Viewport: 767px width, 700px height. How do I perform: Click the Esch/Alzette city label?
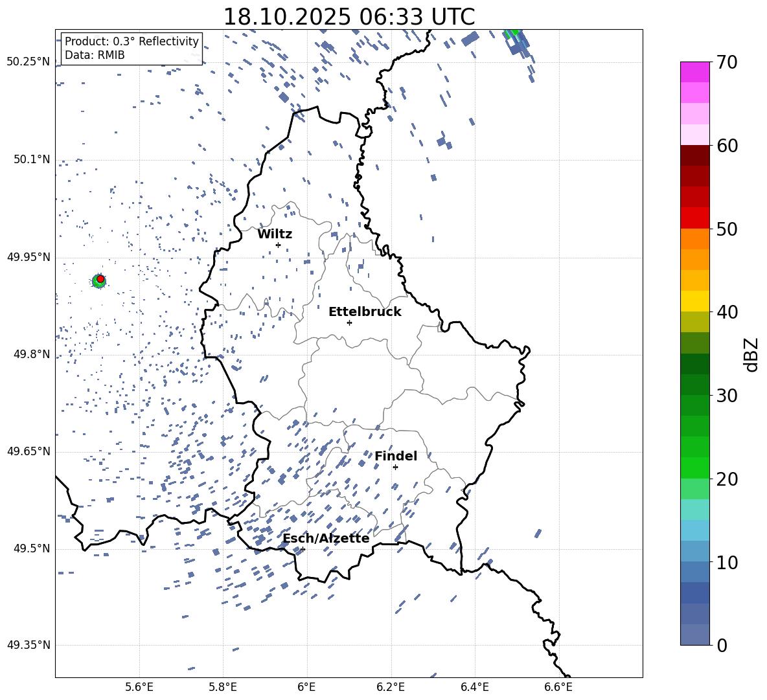coord(326,539)
